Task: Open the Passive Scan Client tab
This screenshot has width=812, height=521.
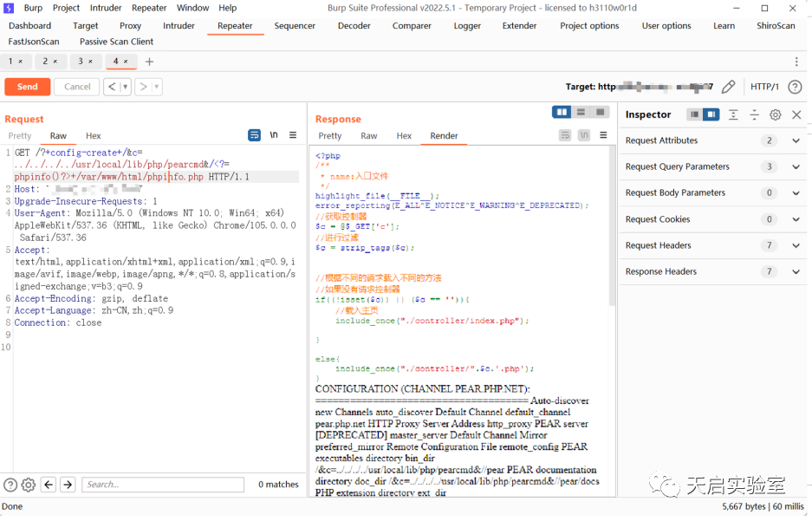Action: 116,42
